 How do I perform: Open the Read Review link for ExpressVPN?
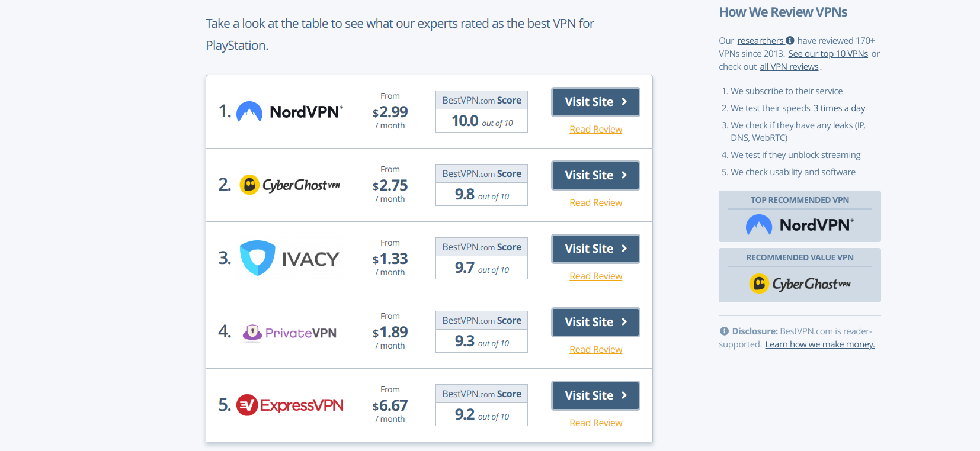(x=595, y=423)
